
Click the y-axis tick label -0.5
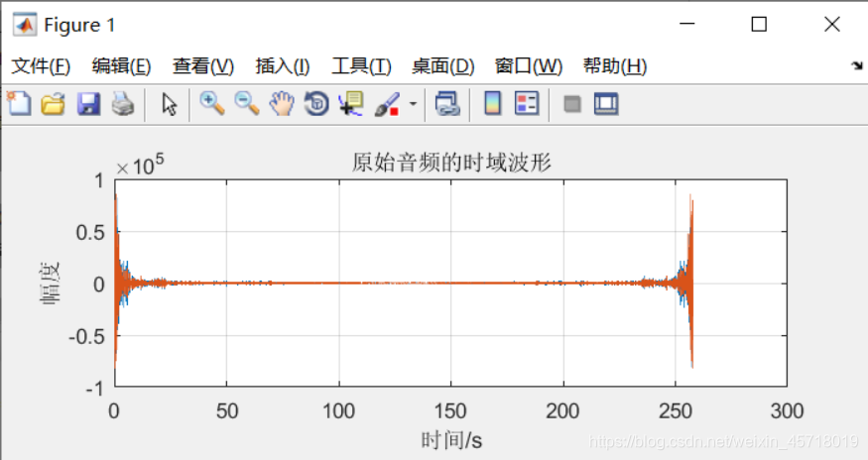[86, 336]
